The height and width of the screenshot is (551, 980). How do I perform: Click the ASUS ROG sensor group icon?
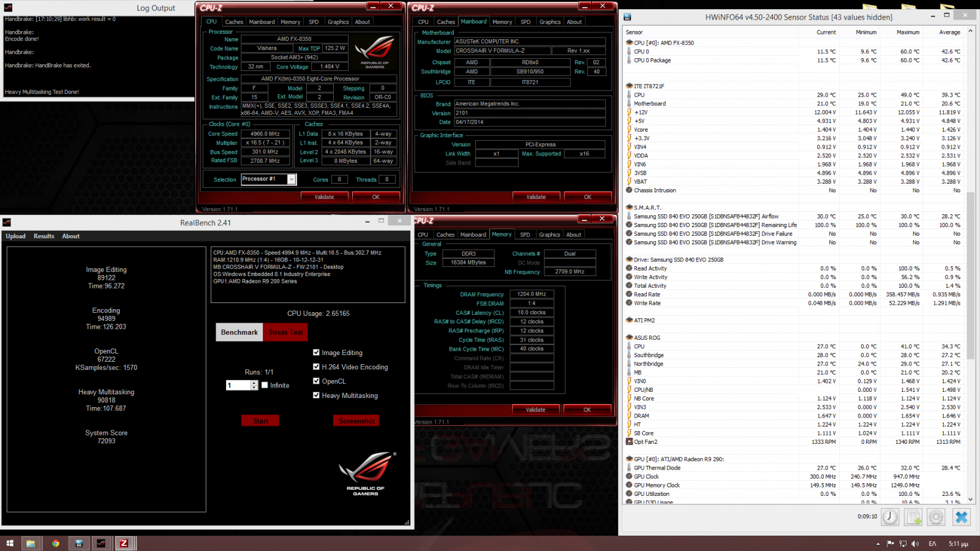[629, 337]
